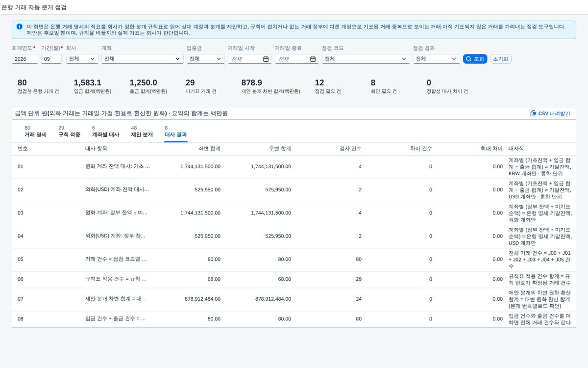Screen dimensions: 588x368
Task: Click the 조회 search button
Action: [475, 59]
